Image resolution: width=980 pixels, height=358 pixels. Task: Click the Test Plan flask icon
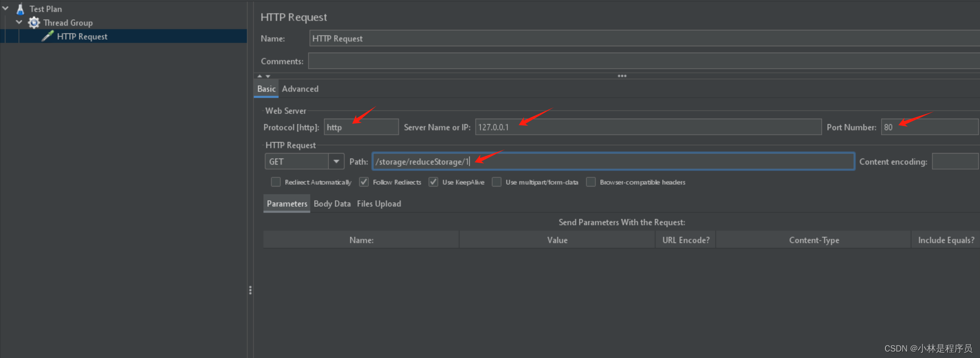[20, 8]
